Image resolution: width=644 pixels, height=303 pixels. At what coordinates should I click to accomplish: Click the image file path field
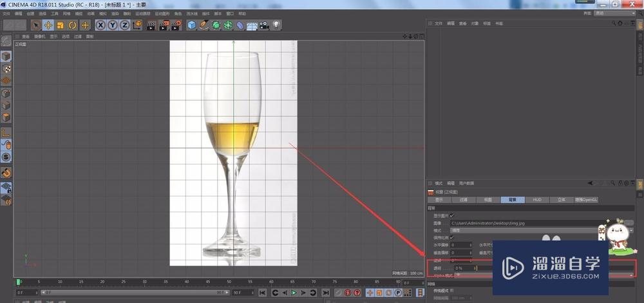(536, 223)
